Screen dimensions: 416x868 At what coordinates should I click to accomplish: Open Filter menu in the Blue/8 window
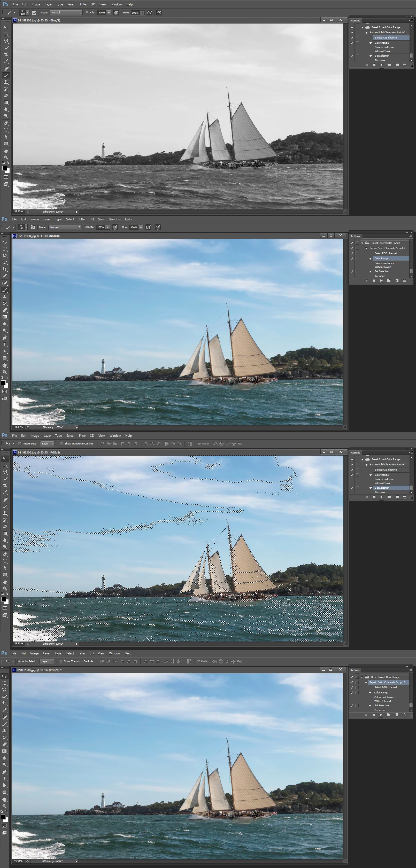[83, 4]
